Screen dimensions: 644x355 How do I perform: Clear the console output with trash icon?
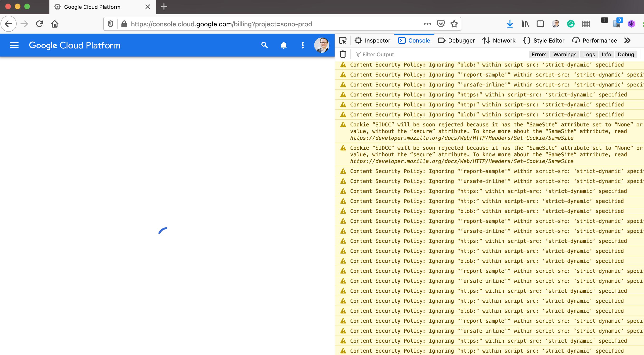click(343, 54)
